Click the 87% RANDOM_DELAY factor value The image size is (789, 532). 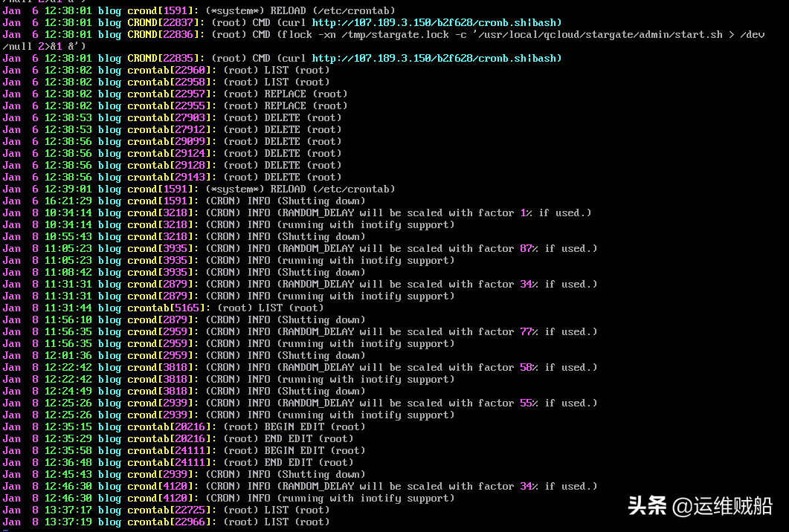529,248
